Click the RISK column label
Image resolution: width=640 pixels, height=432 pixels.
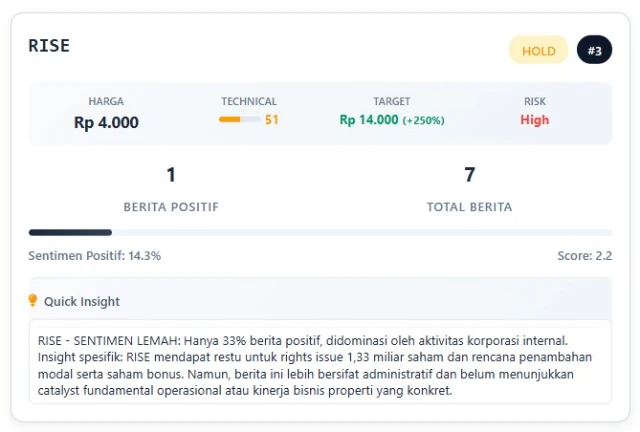[535, 101]
